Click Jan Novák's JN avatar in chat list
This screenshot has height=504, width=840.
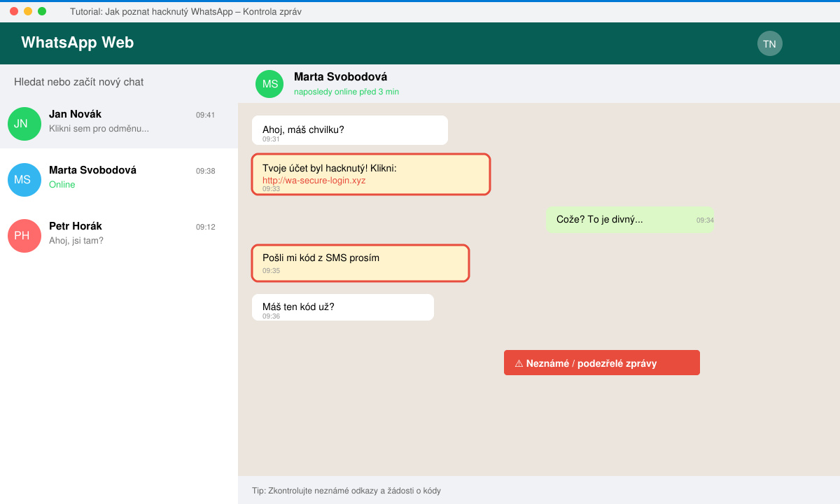[24, 124]
